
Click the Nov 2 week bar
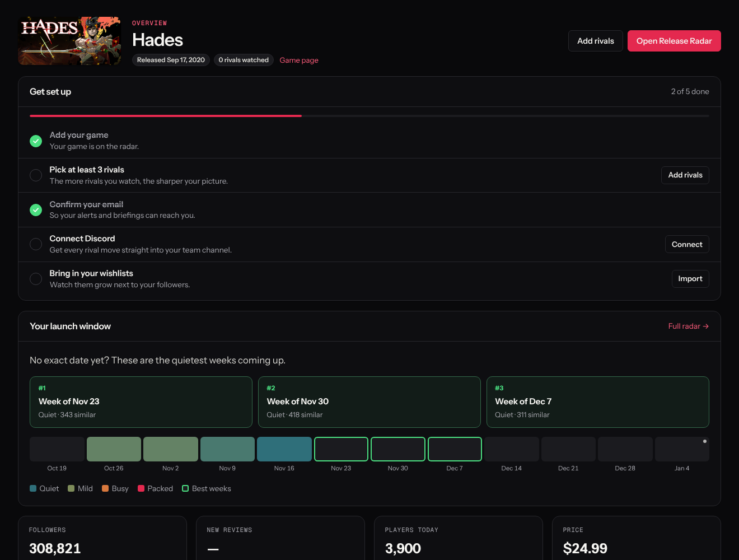pyautogui.click(x=171, y=449)
